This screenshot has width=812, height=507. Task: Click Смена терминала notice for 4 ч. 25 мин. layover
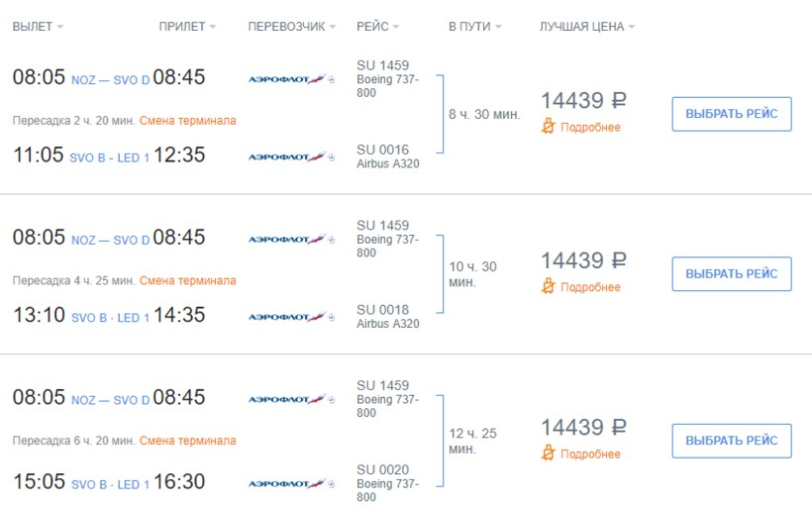point(187,280)
